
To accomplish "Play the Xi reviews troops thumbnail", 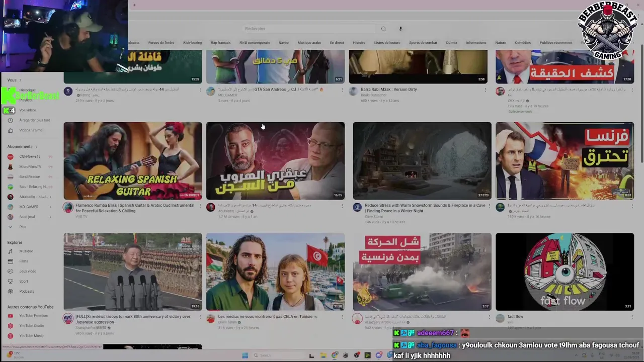I will (133, 271).
